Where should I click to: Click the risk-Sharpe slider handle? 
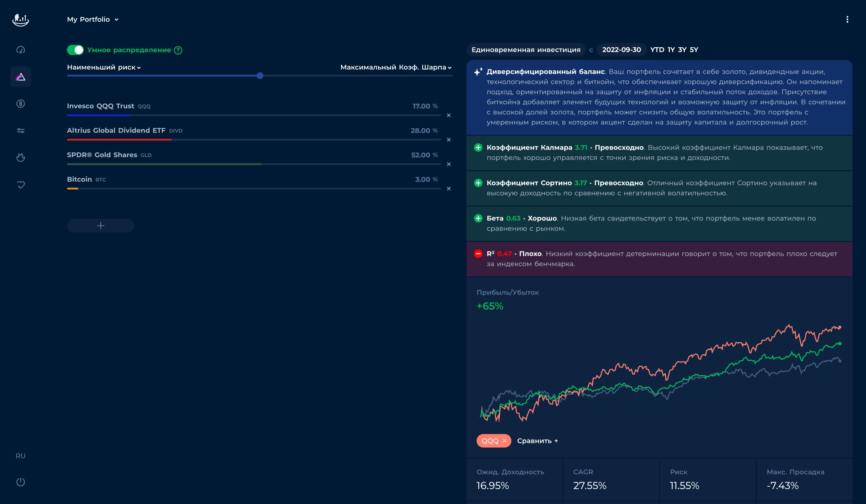260,76
